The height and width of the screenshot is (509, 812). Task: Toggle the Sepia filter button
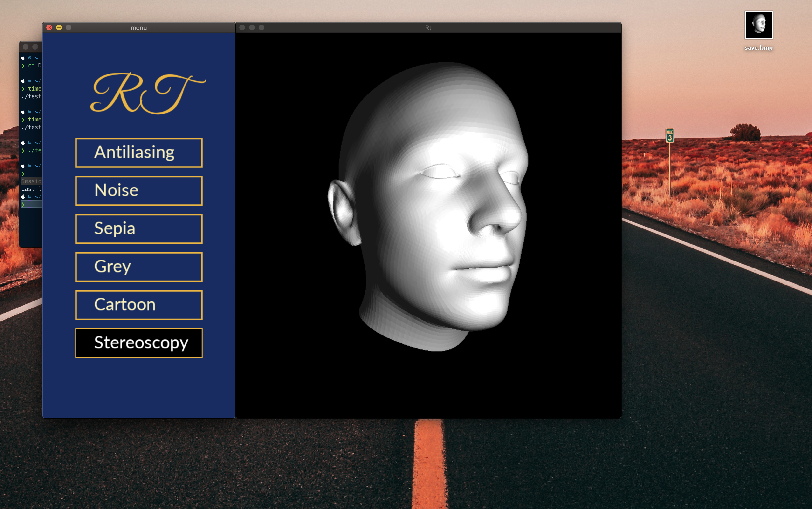click(x=139, y=228)
